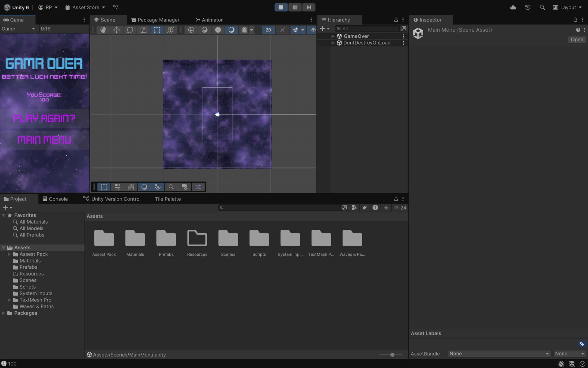Image resolution: width=588 pixels, height=368 pixels.
Task: Click the Step frame button
Action: click(309, 7)
